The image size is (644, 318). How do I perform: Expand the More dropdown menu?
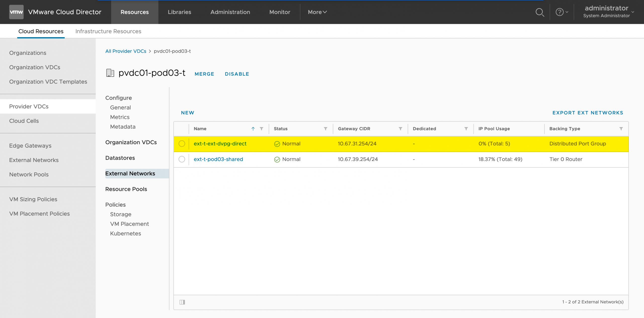pyautogui.click(x=317, y=12)
